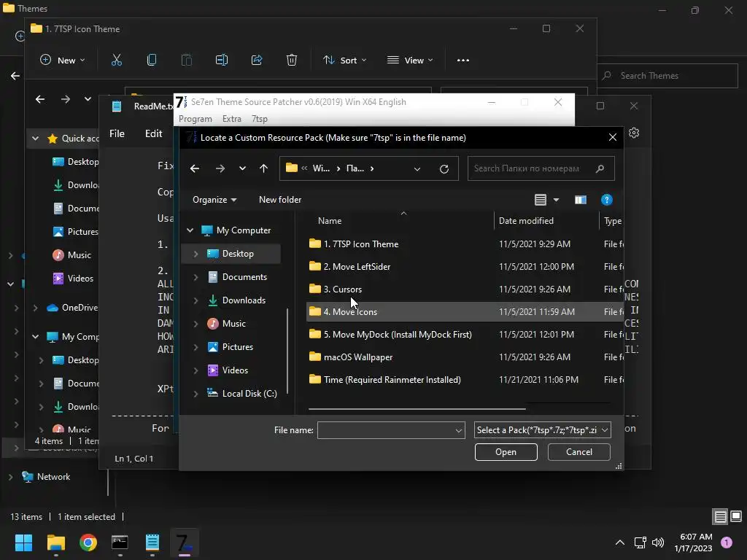Click the search magnifier in dialog search box
The height and width of the screenshot is (560, 747).
pyautogui.click(x=600, y=168)
